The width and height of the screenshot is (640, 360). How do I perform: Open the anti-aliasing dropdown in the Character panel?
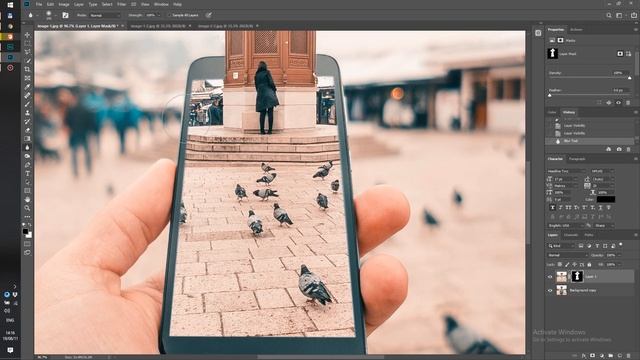(x=604, y=226)
